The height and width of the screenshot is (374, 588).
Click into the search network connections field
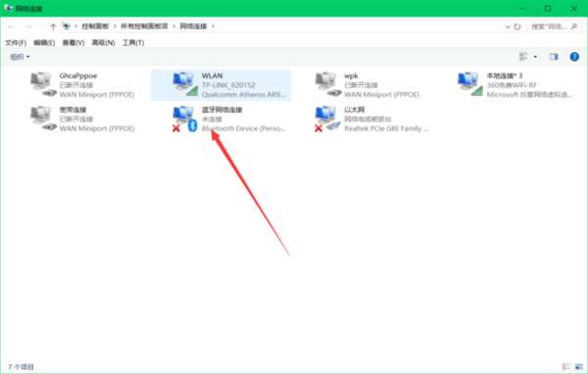click(554, 26)
